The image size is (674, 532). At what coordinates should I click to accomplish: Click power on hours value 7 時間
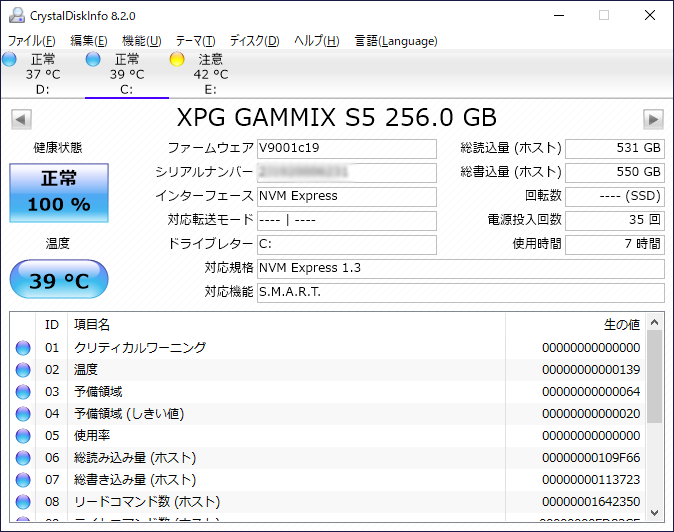click(x=615, y=245)
